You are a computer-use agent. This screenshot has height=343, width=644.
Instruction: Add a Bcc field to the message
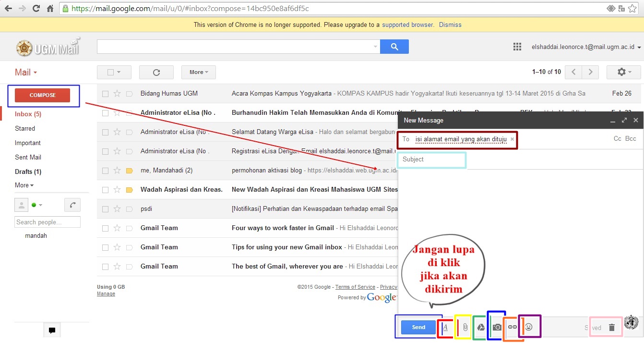click(631, 139)
